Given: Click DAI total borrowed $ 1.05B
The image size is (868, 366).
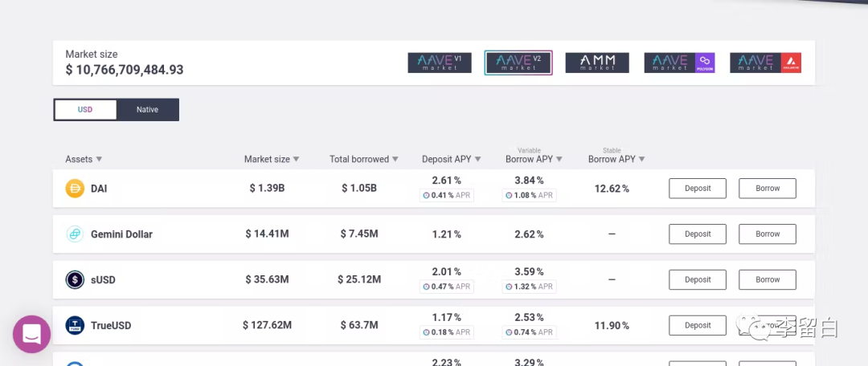Looking at the screenshot, I should pos(359,189).
